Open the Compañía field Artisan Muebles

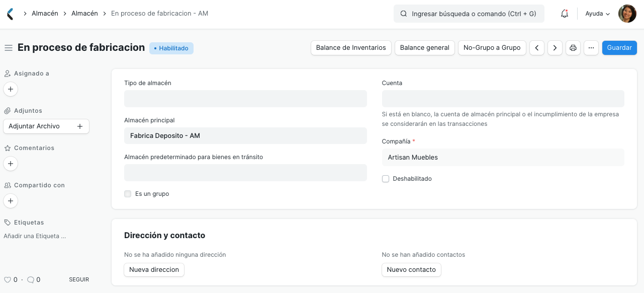[503, 158]
